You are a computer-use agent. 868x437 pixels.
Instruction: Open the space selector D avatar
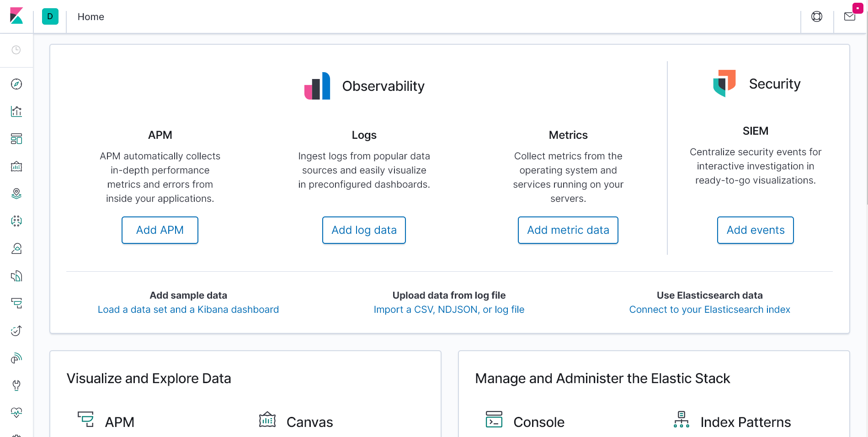pyautogui.click(x=50, y=16)
